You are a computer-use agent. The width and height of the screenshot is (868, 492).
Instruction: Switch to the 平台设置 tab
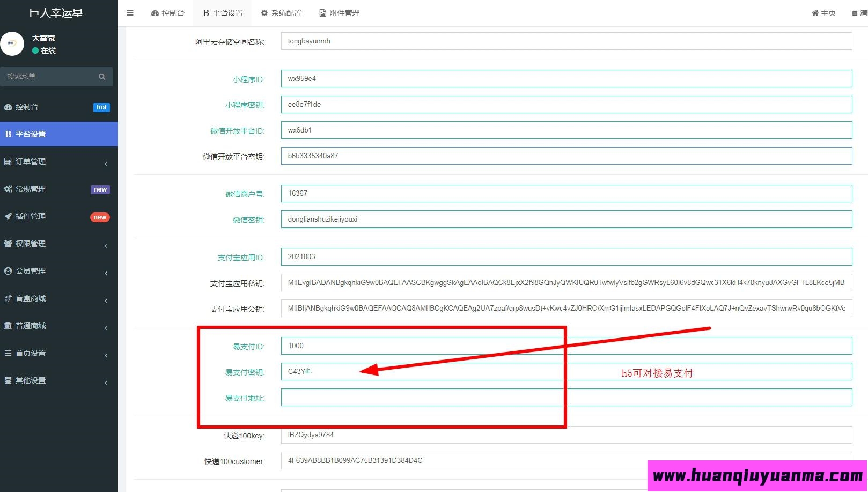pos(223,13)
